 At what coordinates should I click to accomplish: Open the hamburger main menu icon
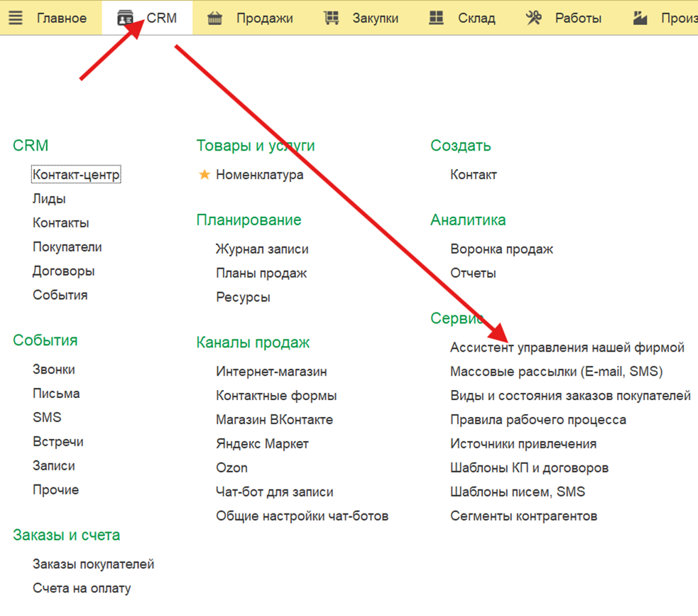tap(16, 18)
